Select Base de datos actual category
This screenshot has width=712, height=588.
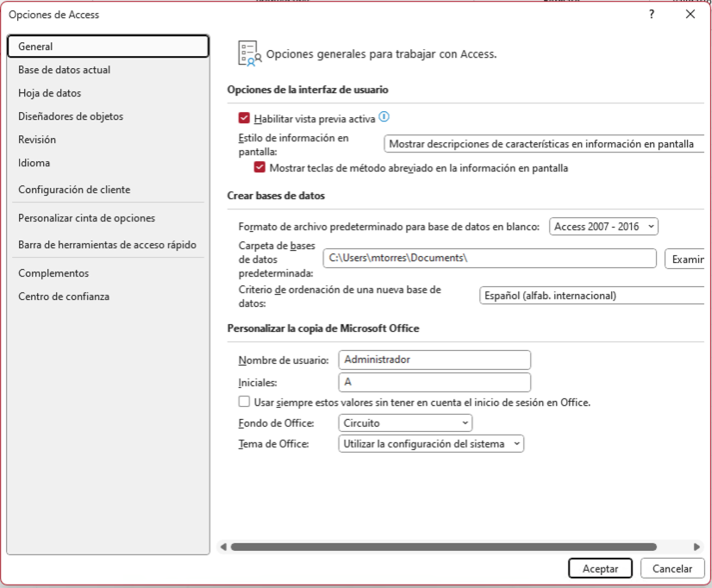coord(64,70)
